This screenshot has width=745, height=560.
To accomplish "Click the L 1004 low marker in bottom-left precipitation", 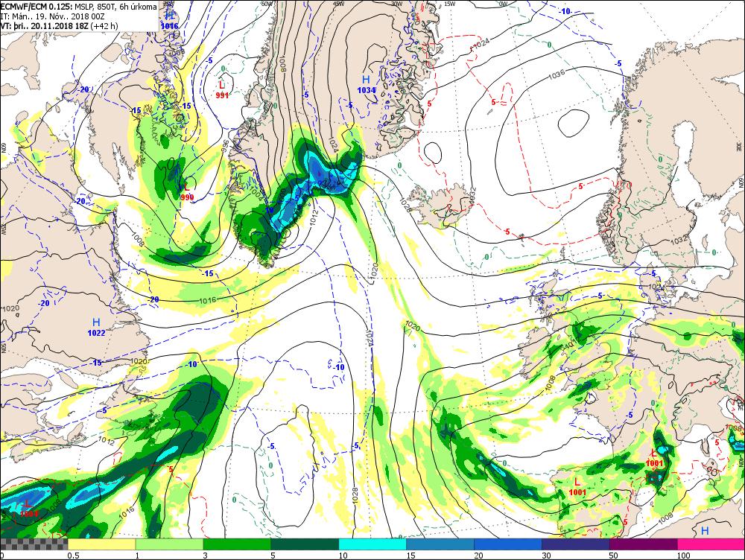I will (28, 508).
